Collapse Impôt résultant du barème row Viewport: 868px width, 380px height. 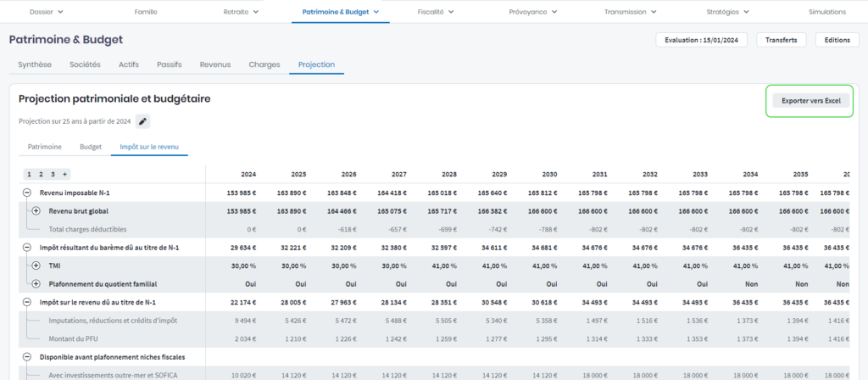27,247
